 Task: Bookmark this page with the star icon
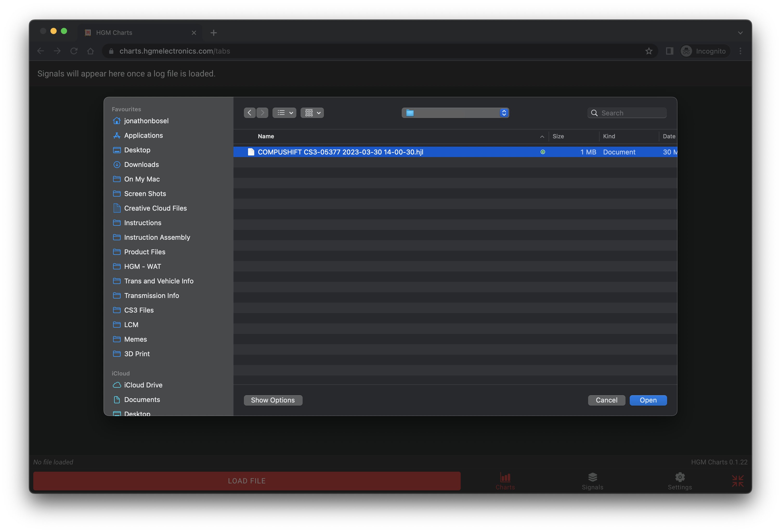(649, 51)
